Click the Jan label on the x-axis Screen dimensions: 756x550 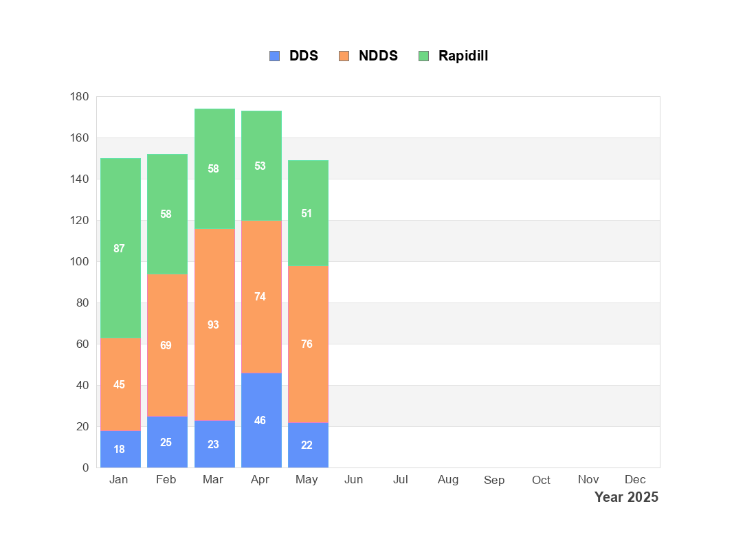(x=119, y=480)
